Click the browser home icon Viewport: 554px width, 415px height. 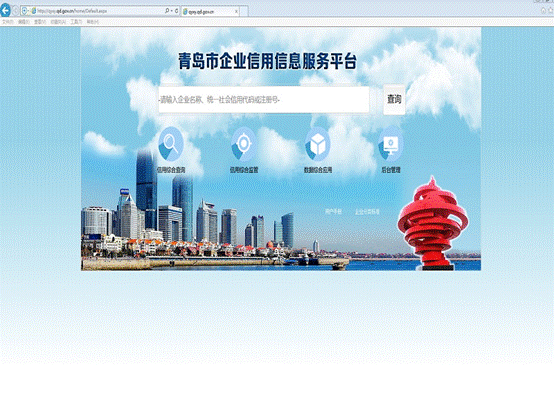(543, 11)
